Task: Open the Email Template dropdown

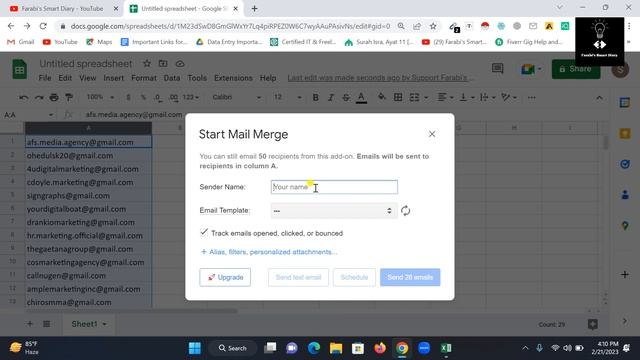Action: pyautogui.click(x=334, y=211)
